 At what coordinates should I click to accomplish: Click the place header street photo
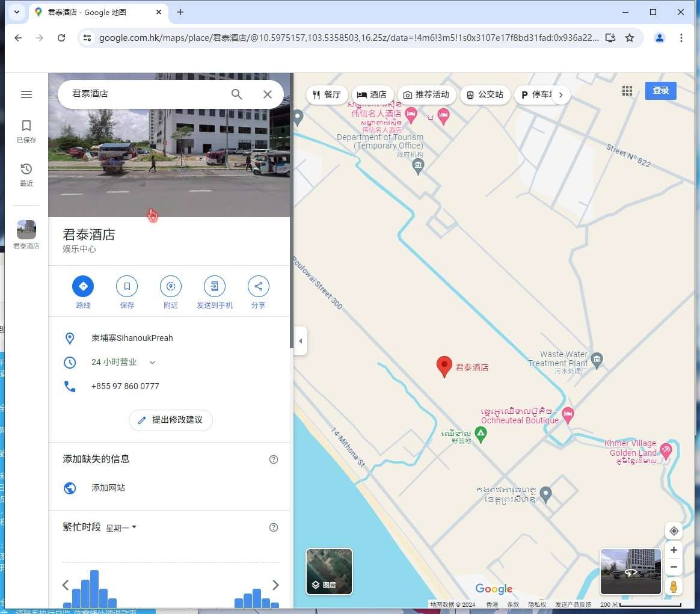(169, 145)
